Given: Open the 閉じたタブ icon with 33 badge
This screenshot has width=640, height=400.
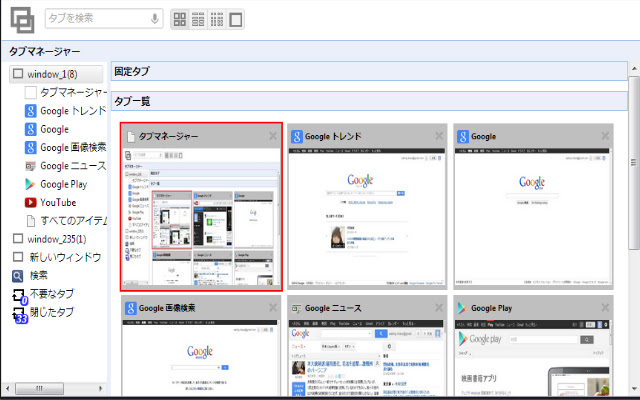Looking at the screenshot, I should click(x=20, y=315).
